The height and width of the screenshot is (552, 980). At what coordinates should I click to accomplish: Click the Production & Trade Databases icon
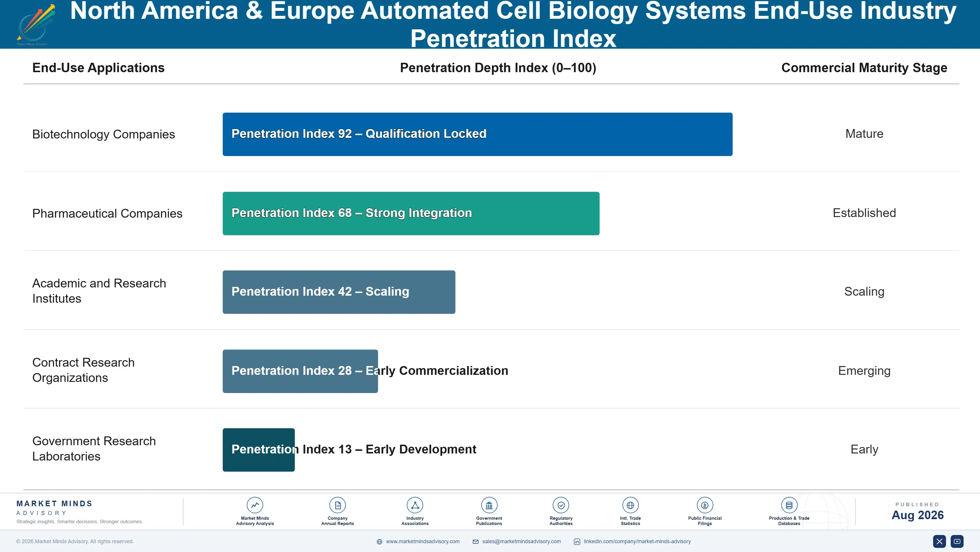pyautogui.click(x=789, y=505)
